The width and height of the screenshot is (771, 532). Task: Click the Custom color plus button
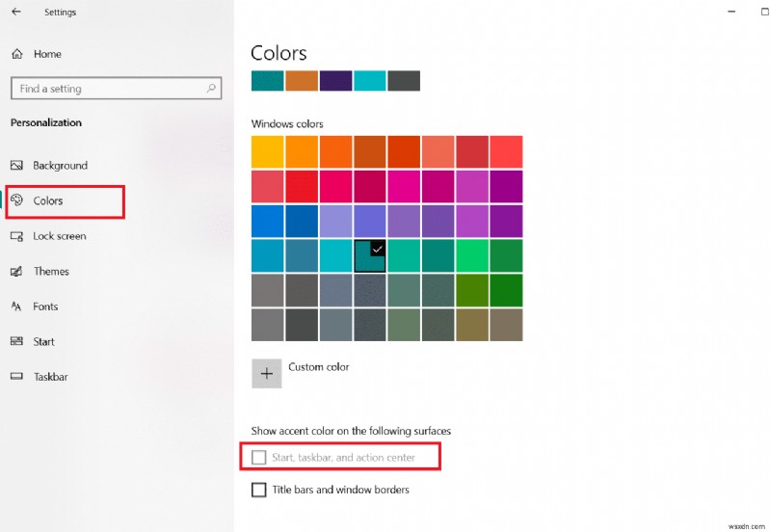coord(267,374)
